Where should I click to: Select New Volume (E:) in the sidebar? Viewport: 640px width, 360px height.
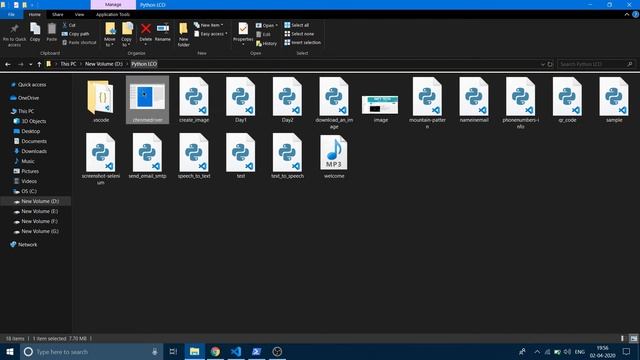click(x=40, y=211)
